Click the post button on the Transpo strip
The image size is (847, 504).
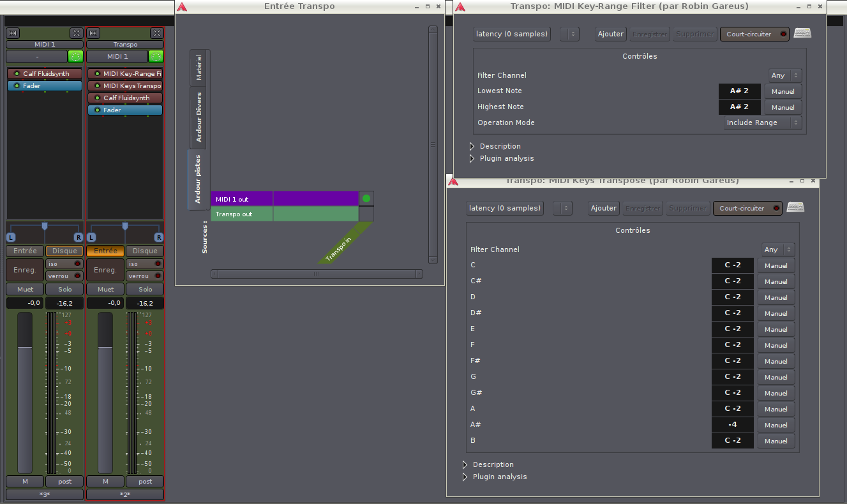145,482
